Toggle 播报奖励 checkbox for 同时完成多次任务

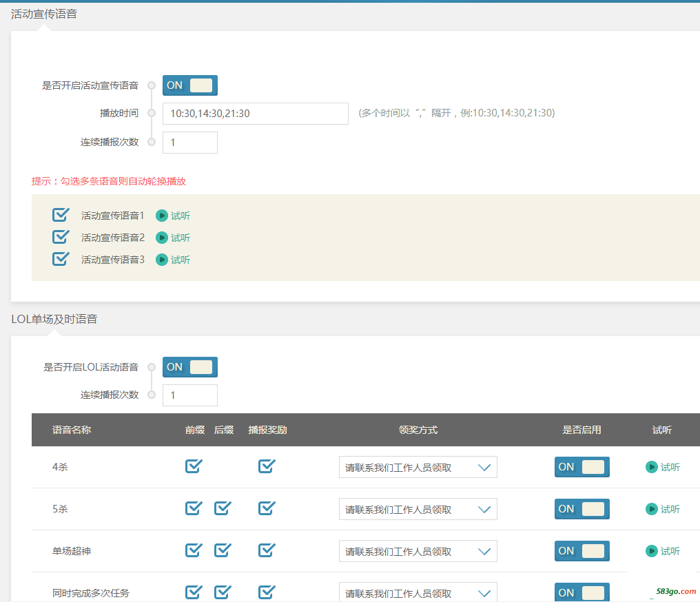267,592
